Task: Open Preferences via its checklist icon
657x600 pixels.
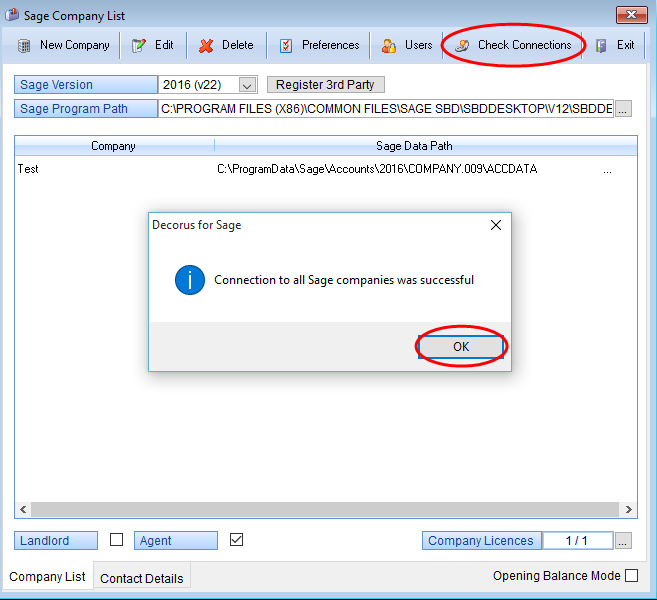Action: click(286, 46)
